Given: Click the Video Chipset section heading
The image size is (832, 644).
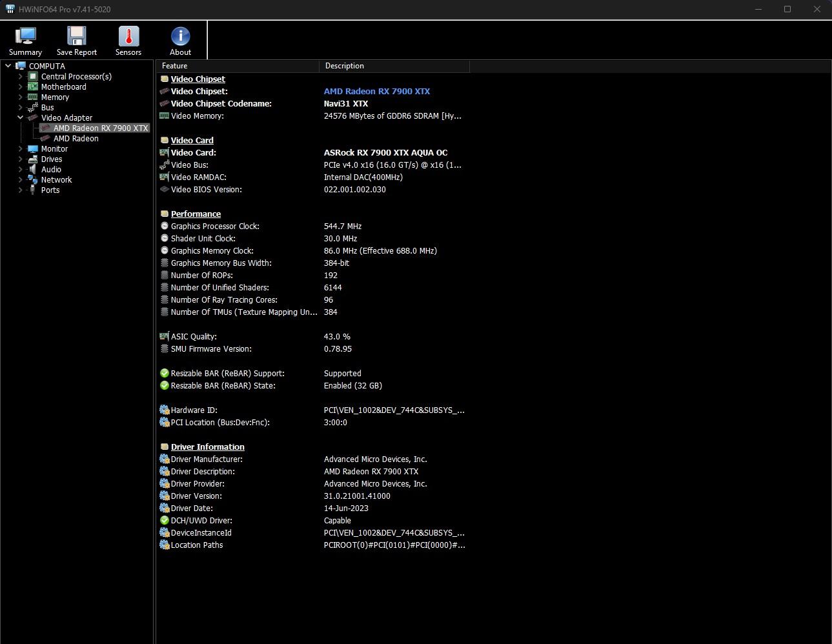Looking at the screenshot, I should tap(198, 79).
